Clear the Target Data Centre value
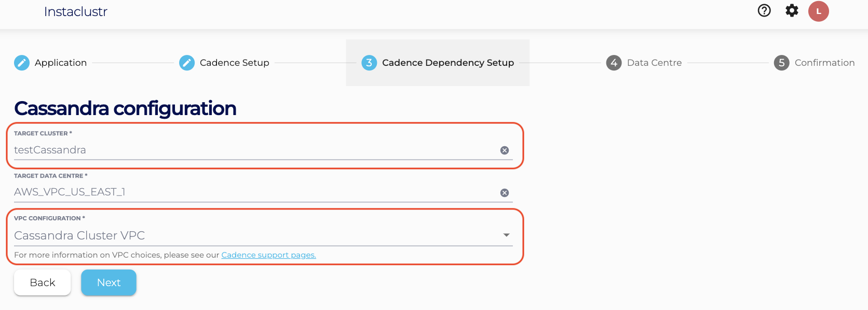 [504, 193]
